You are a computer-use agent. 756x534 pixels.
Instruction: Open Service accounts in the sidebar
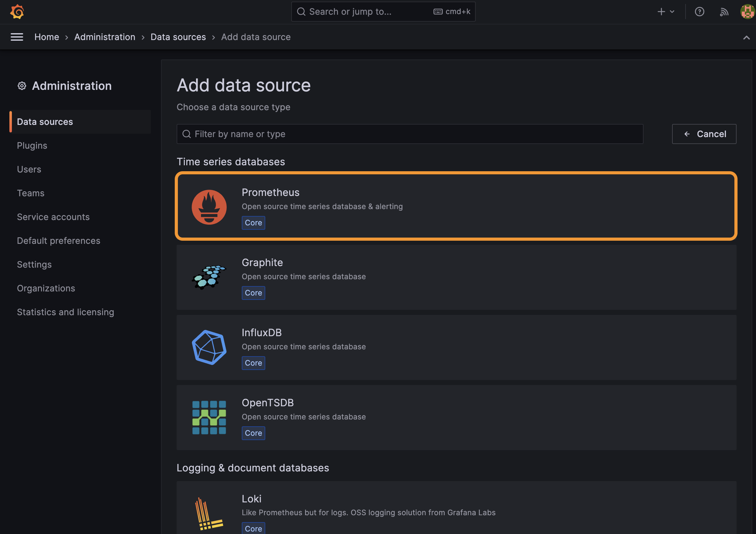click(53, 217)
